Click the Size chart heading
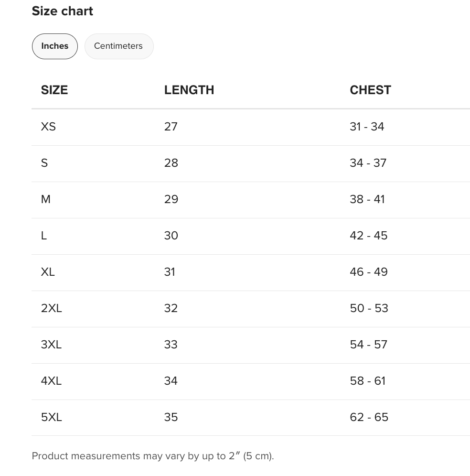Viewport: 470px width, 476px height. tap(62, 11)
